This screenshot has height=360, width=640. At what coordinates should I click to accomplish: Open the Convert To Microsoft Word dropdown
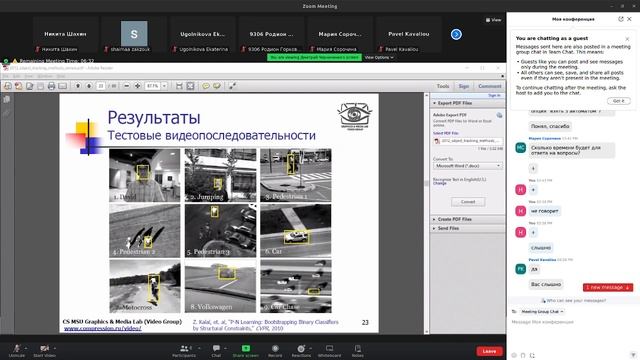click(x=468, y=166)
